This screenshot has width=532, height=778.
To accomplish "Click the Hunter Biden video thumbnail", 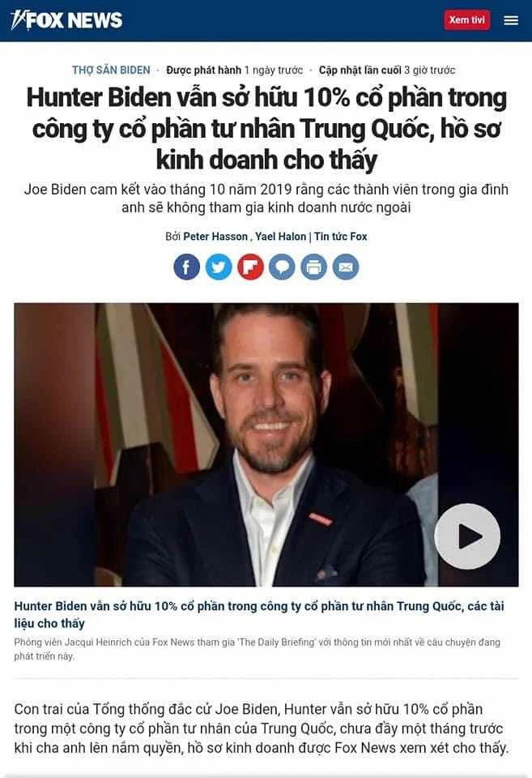I will (266, 445).
